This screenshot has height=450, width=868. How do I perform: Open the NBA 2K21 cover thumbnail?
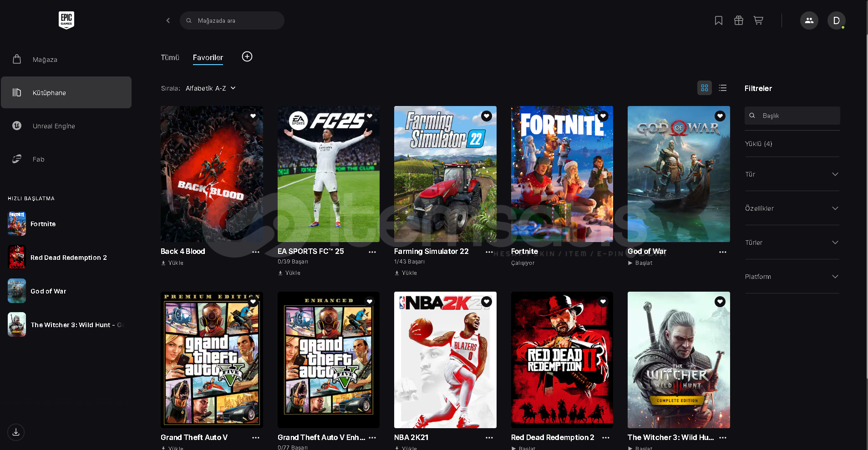[445, 360]
